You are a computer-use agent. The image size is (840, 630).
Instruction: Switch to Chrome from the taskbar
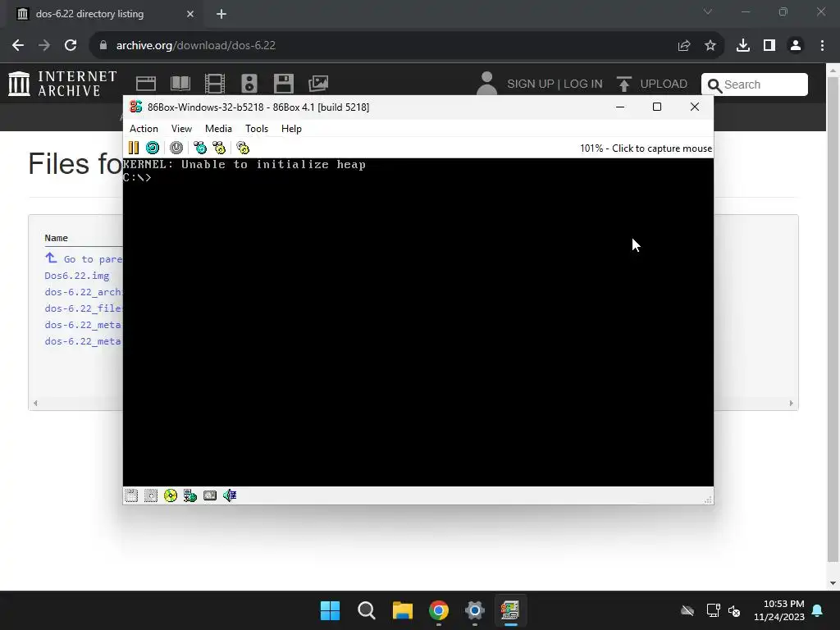(439, 610)
